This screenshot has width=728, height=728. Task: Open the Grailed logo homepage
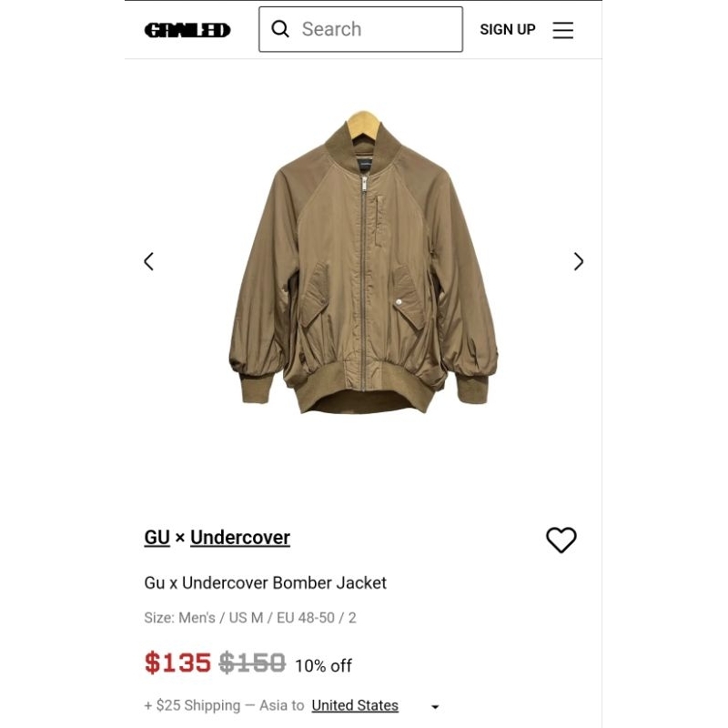[187, 30]
